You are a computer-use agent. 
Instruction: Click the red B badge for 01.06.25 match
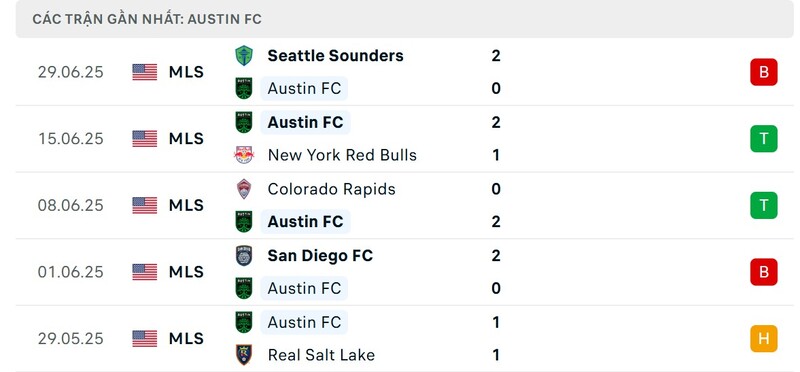click(x=764, y=272)
